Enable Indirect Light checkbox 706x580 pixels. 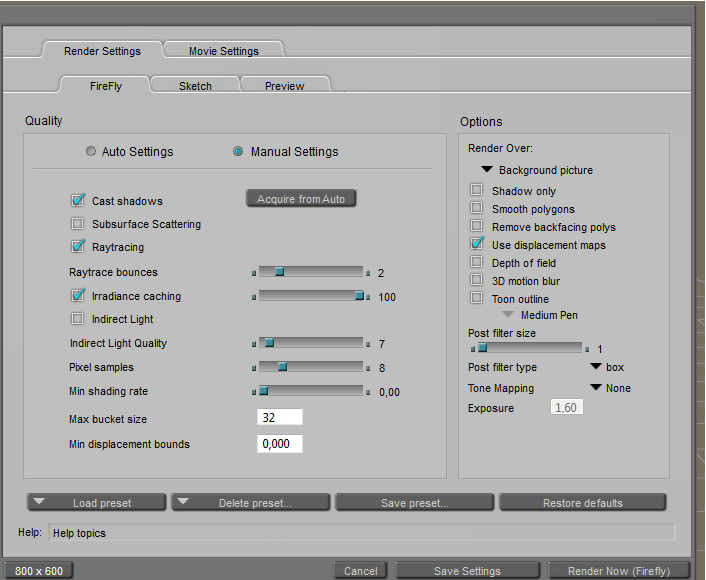[77, 319]
